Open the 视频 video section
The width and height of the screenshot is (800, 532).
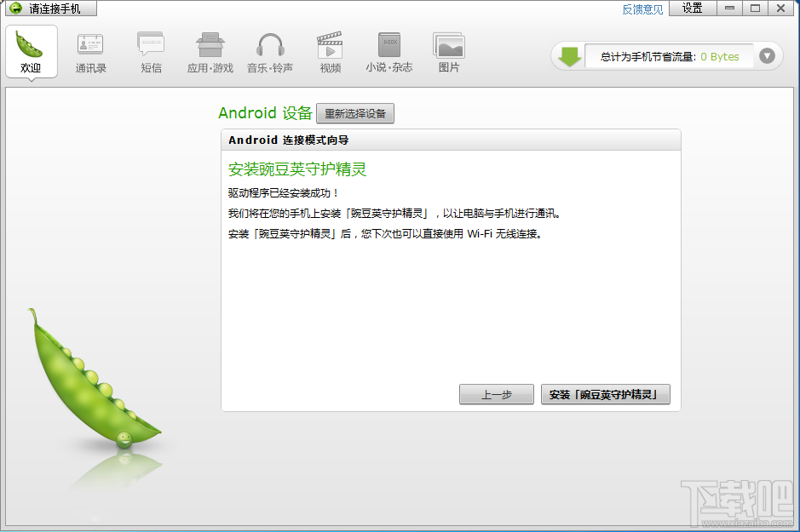click(x=330, y=53)
